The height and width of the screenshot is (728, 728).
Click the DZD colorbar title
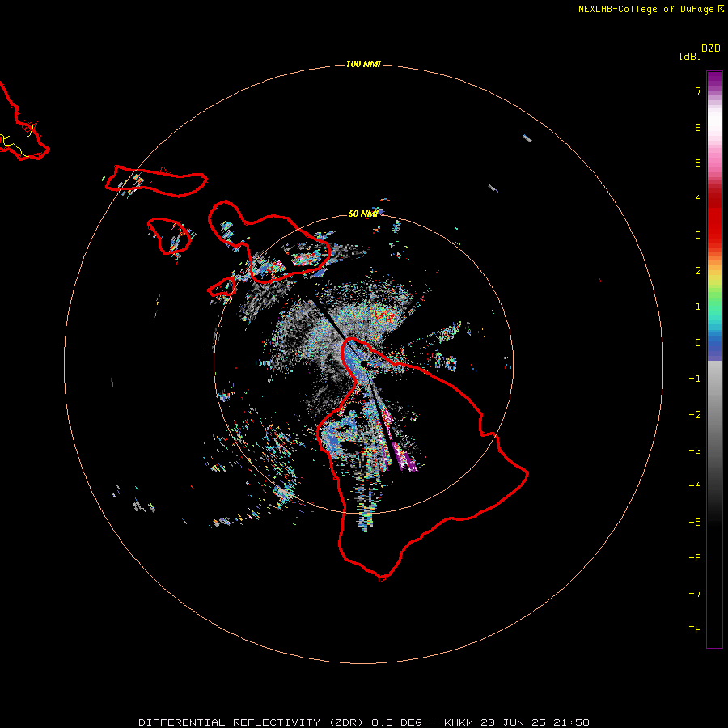(x=711, y=49)
